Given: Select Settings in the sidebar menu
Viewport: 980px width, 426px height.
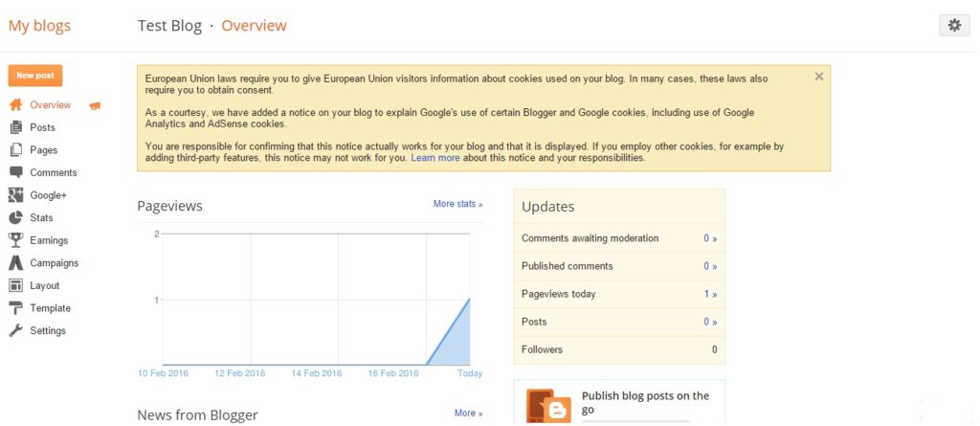Looking at the screenshot, I should point(48,330).
